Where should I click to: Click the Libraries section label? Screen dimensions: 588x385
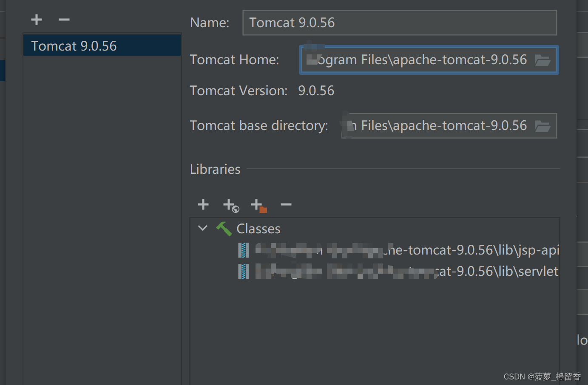click(x=215, y=169)
